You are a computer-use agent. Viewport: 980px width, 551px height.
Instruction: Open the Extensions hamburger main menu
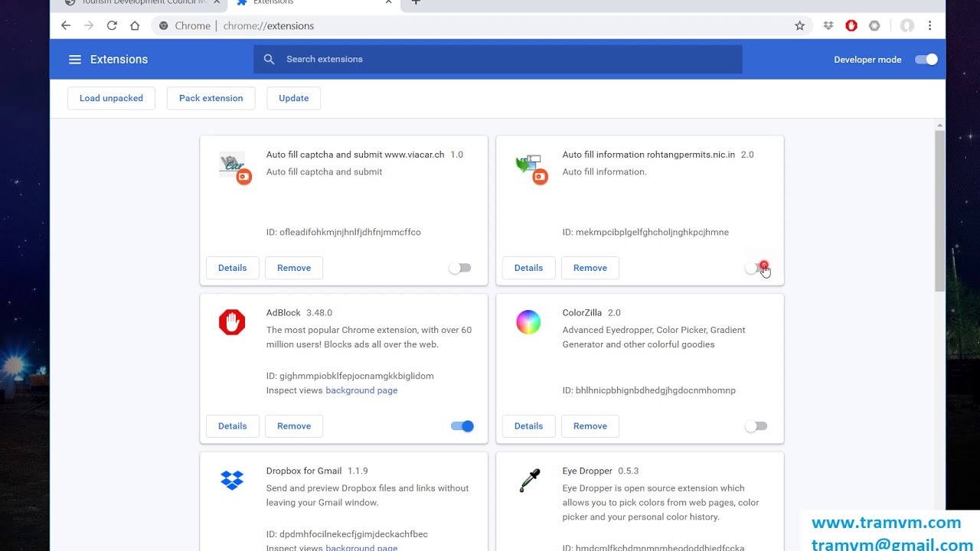(x=74, y=60)
